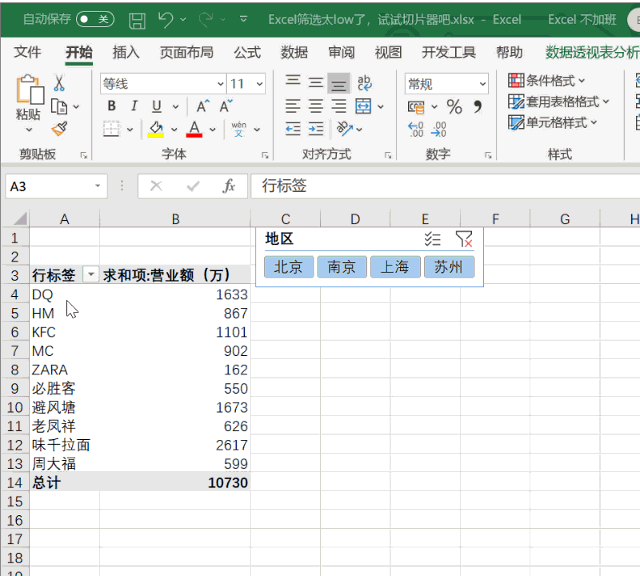Decrease font size with smaller A icon
Viewport: 640px width, 576px height.
click(226, 106)
